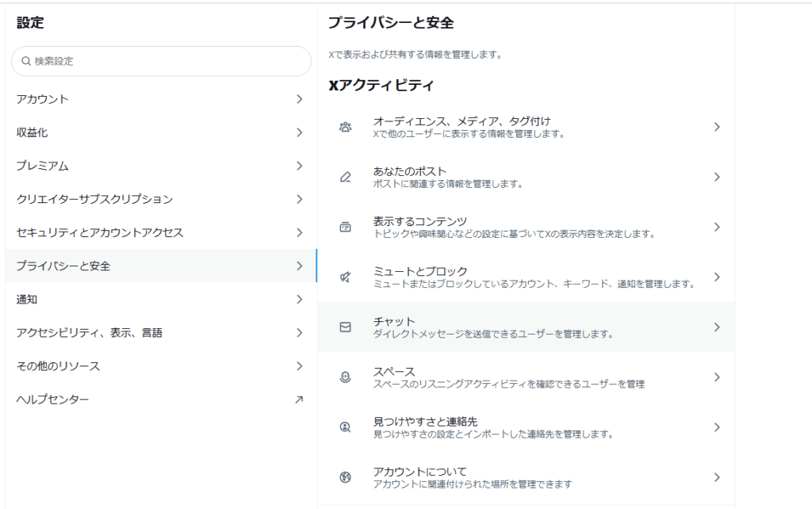Expand アカウント using its chevron arrow

299,99
